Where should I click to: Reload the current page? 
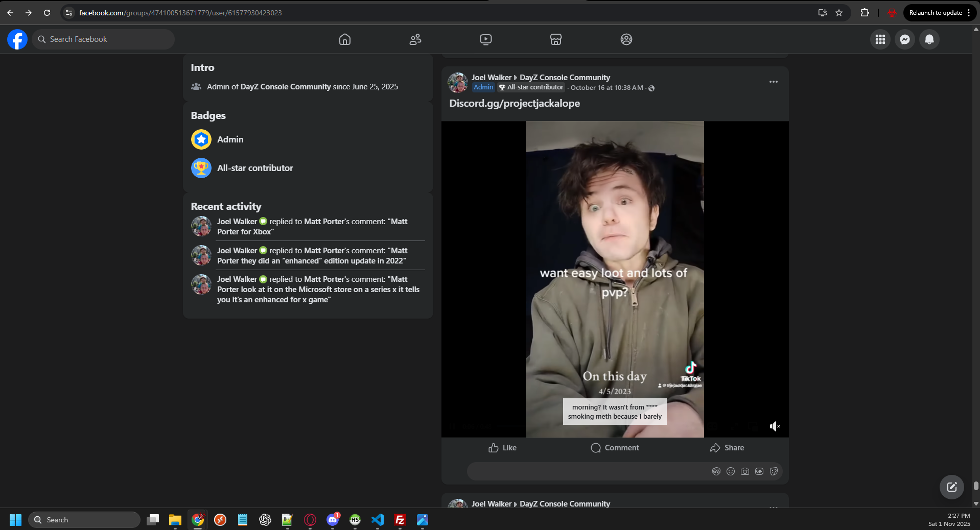(x=47, y=13)
